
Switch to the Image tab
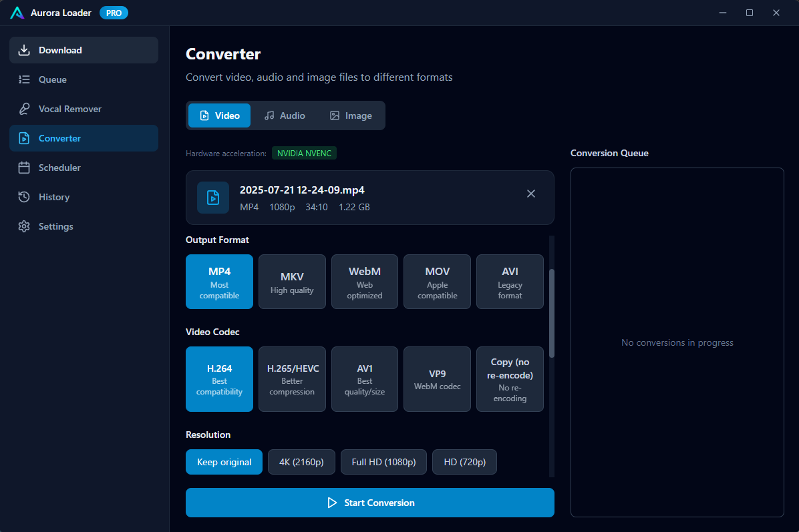click(x=350, y=115)
